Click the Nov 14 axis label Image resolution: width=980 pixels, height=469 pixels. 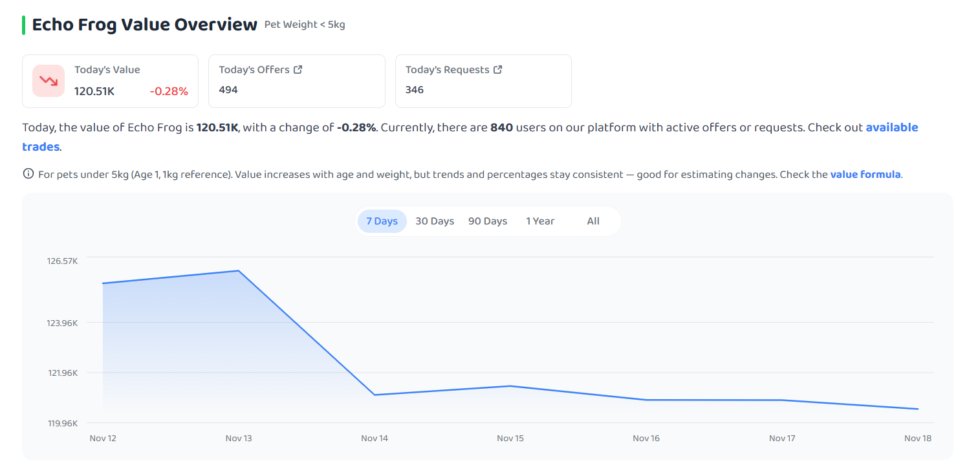375,439
